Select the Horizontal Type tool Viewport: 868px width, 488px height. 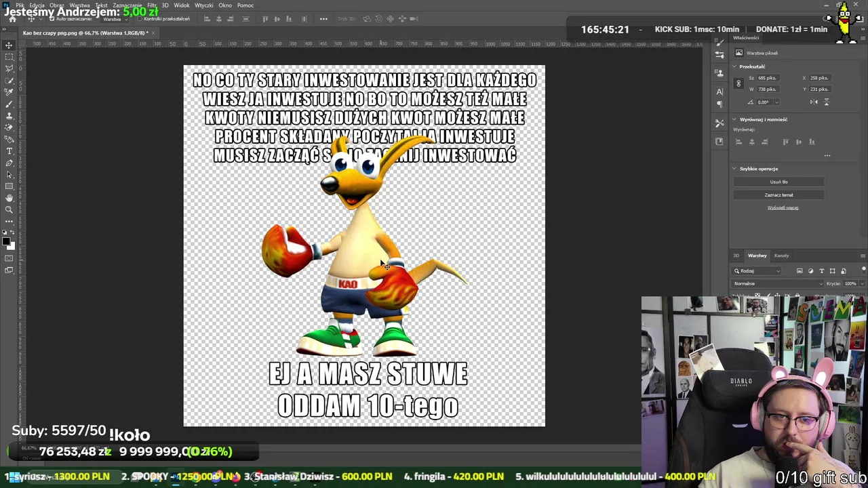9,151
